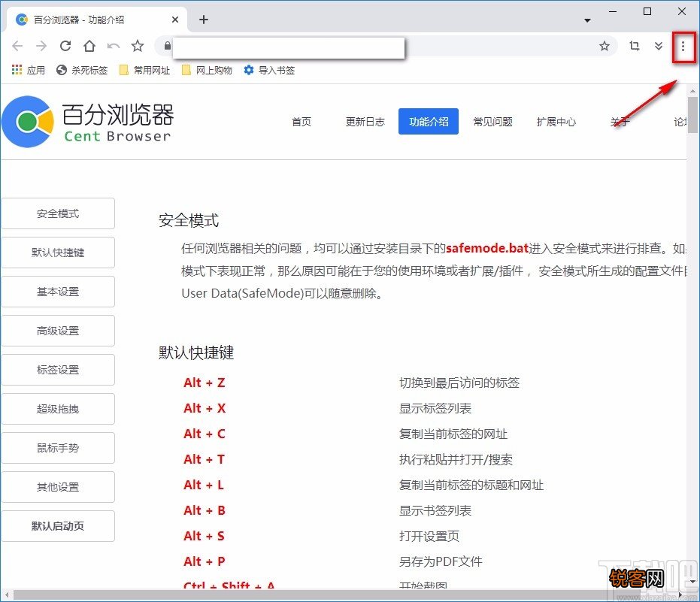Click 显示书签列表 description text
700x602 pixels.
coord(435,510)
